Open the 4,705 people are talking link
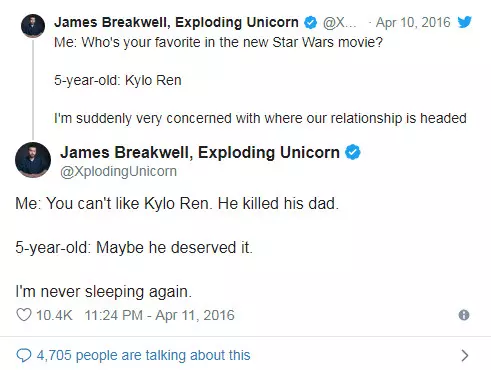The height and width of the screenshot is (370, 491). tap(143, 355)
